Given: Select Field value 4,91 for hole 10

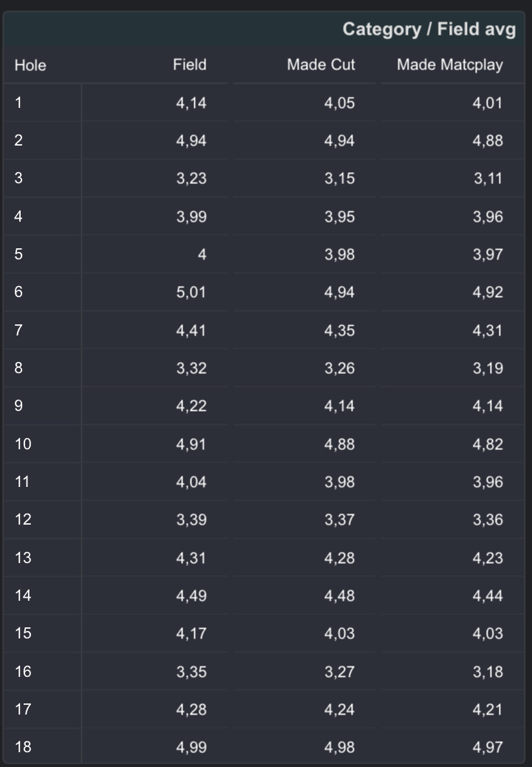Looking at the screenshot, I should (x=191, y=444).
